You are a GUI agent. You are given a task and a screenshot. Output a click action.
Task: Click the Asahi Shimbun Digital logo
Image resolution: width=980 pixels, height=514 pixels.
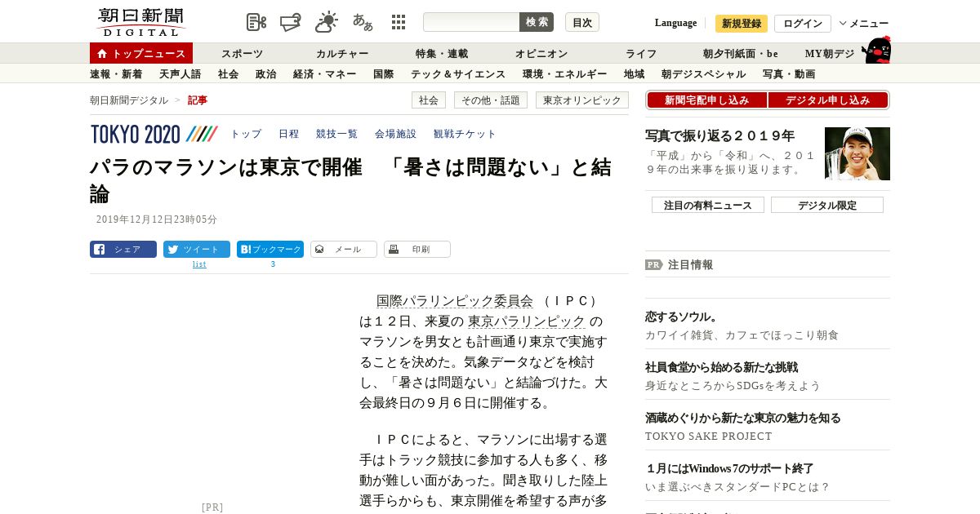(140, 22)
